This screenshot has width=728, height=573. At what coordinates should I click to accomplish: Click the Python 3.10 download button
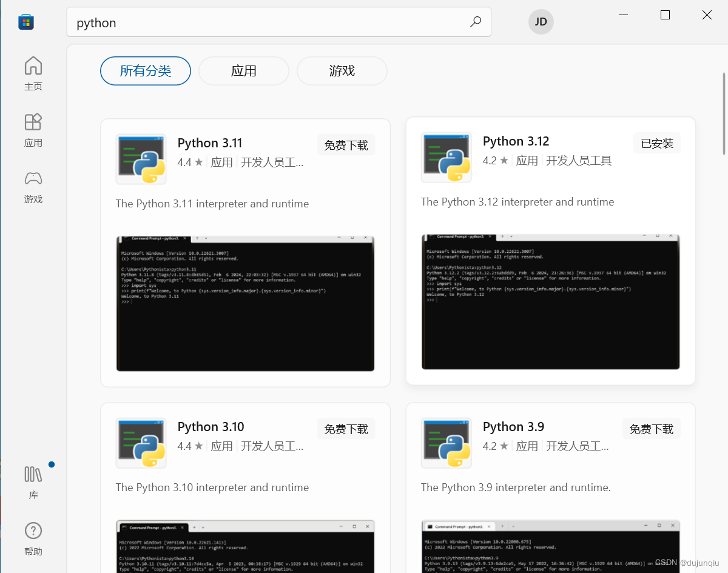point(346,428)
